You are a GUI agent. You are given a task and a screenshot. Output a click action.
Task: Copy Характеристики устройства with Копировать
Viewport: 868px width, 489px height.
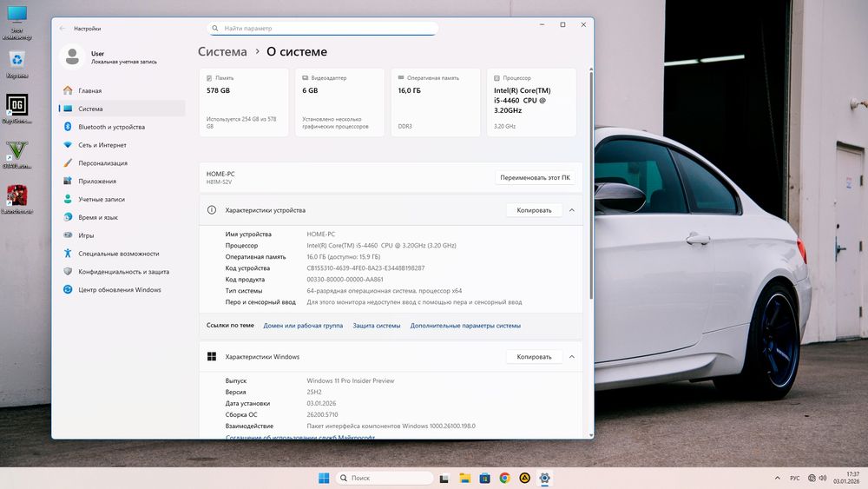point(534,210)
